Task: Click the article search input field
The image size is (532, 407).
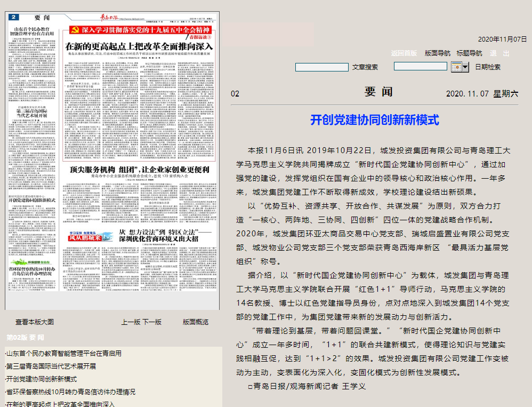Action: 319,67
